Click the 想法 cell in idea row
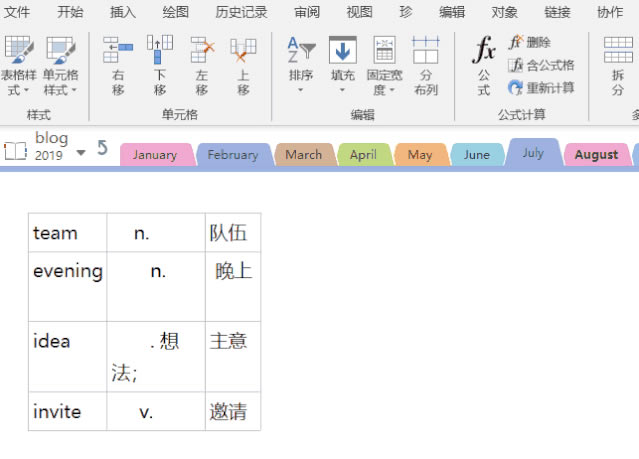Screen dimensions: 639x459 [x=156, y=357]
